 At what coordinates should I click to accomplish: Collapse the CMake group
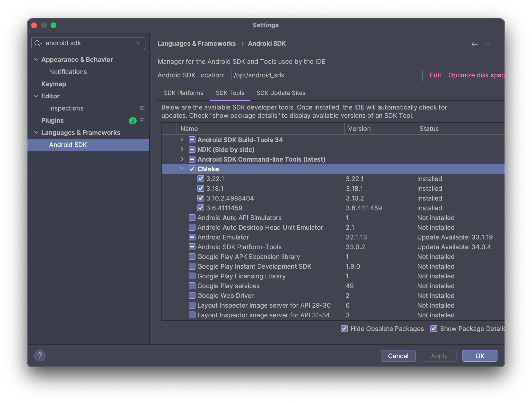(x=182, y=169)
